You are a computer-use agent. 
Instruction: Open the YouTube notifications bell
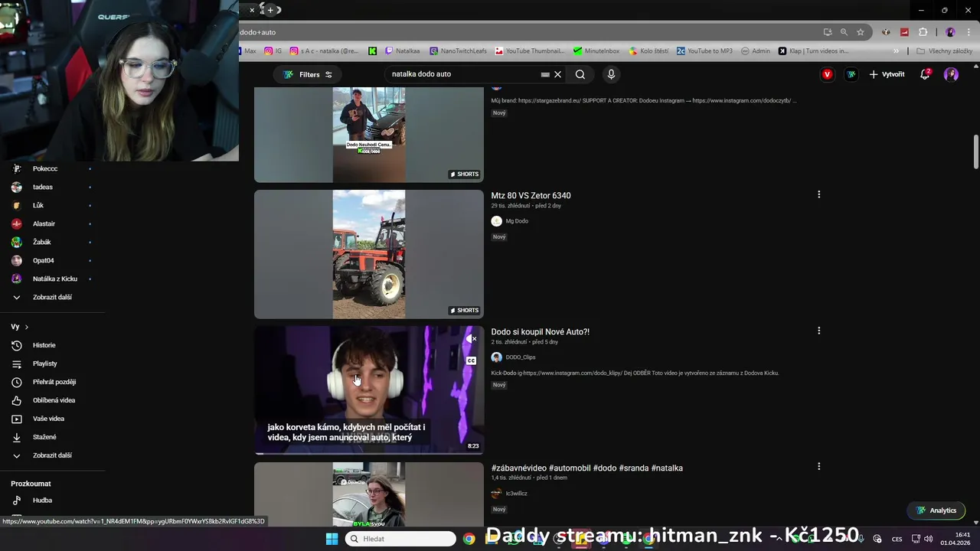pos(925,74)
